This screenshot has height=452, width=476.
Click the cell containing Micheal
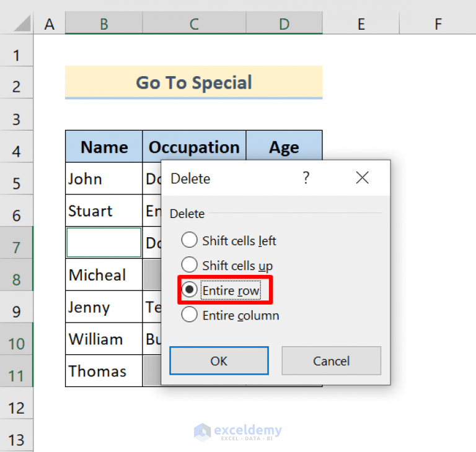[104, 274]
